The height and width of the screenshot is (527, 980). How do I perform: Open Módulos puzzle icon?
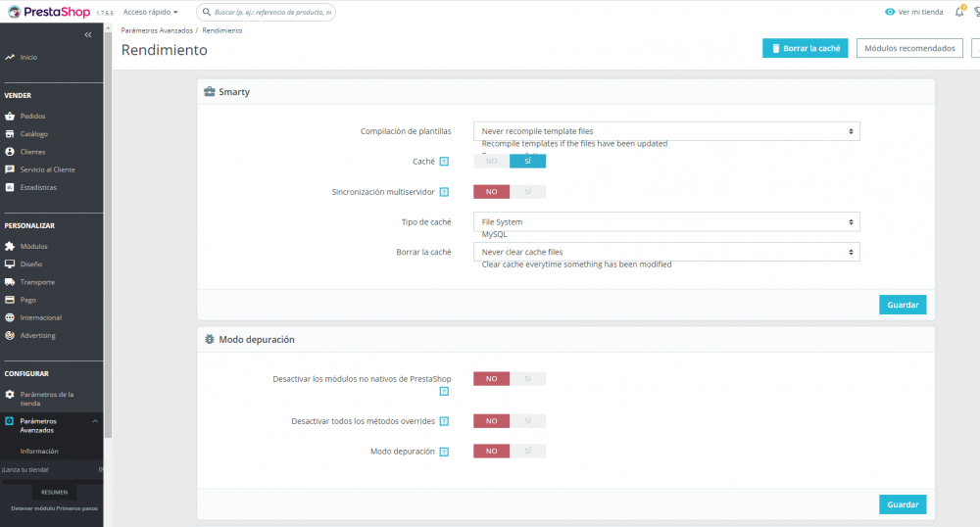(10, 246)
